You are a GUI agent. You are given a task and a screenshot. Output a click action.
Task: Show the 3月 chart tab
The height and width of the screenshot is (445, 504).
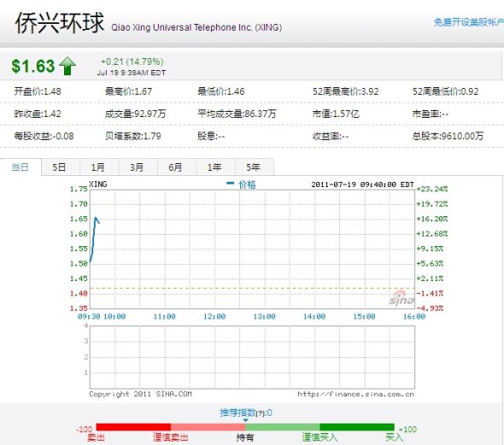[137, 167]
